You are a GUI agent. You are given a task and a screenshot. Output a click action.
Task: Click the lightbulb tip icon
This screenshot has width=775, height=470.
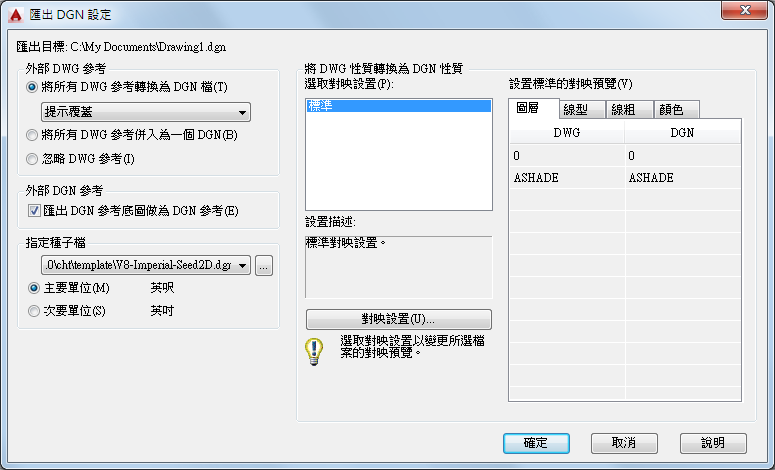[x=314, y=351]
